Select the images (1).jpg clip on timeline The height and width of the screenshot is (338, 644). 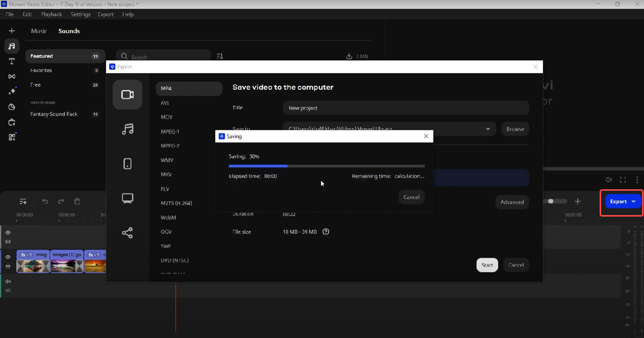coord(67,261)
